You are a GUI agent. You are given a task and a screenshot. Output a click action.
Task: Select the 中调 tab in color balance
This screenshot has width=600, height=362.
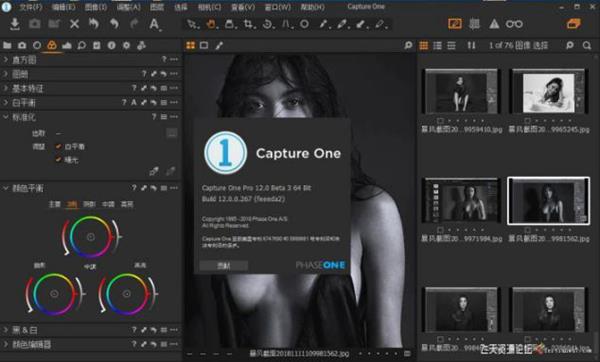tap(108, 204)
